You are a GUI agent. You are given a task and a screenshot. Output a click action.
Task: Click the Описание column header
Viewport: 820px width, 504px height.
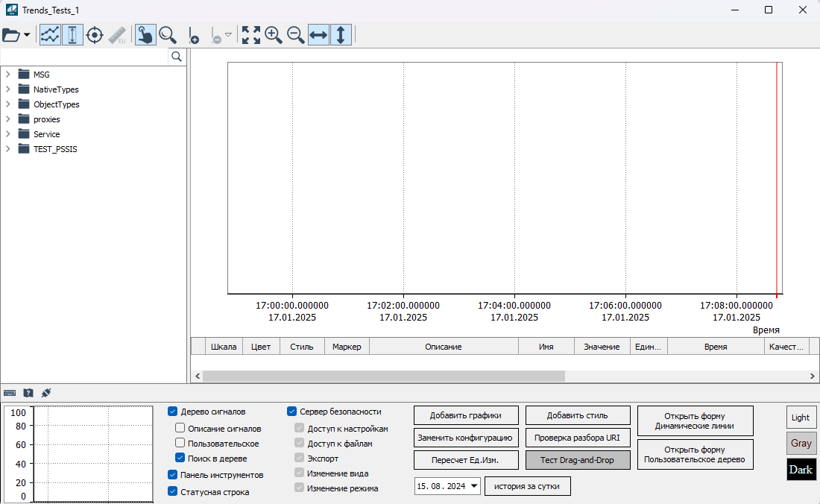(443, 347)
